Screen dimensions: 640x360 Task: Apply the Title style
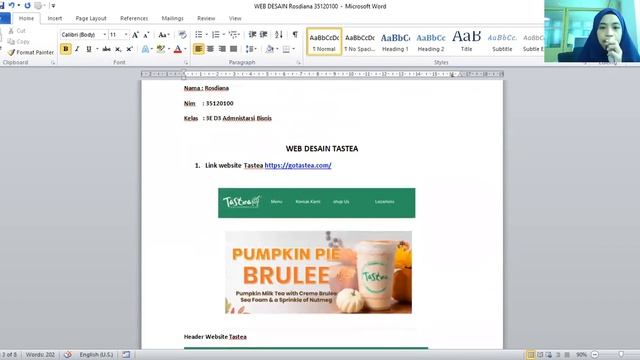coord(467,42)
